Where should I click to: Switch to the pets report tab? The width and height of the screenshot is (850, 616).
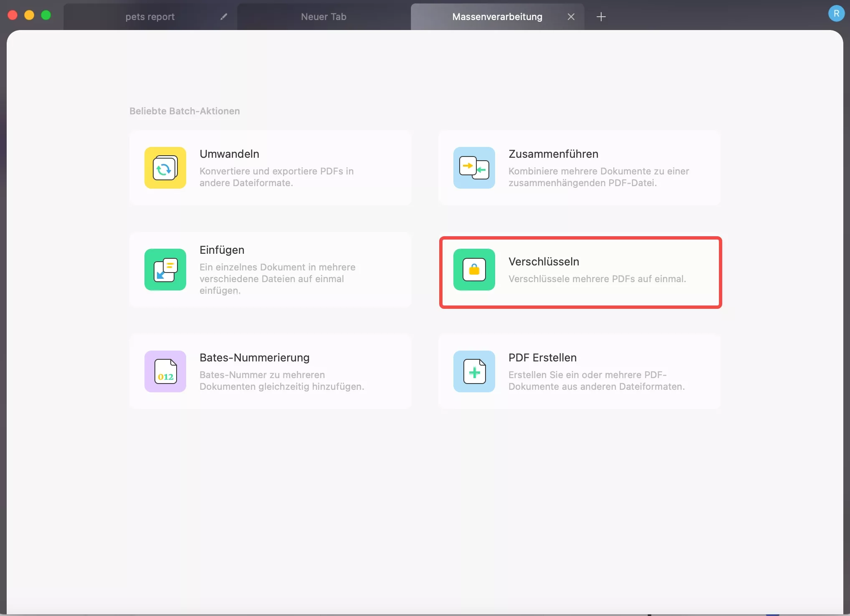(150, 17)
